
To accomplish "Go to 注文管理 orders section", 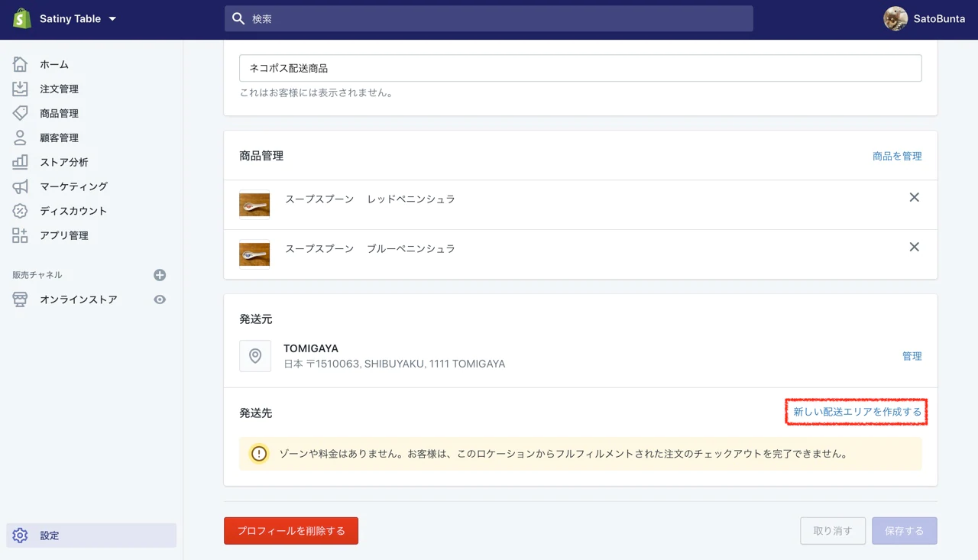I will (59, 89).
